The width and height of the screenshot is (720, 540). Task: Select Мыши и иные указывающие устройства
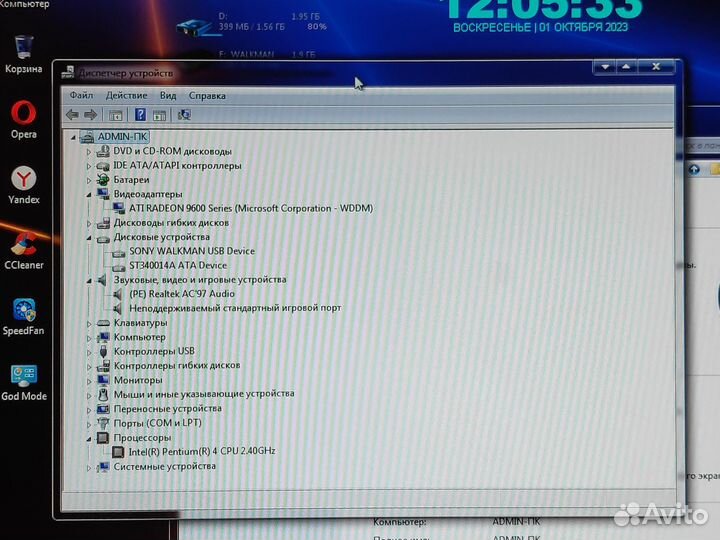(x=204, y=394)
